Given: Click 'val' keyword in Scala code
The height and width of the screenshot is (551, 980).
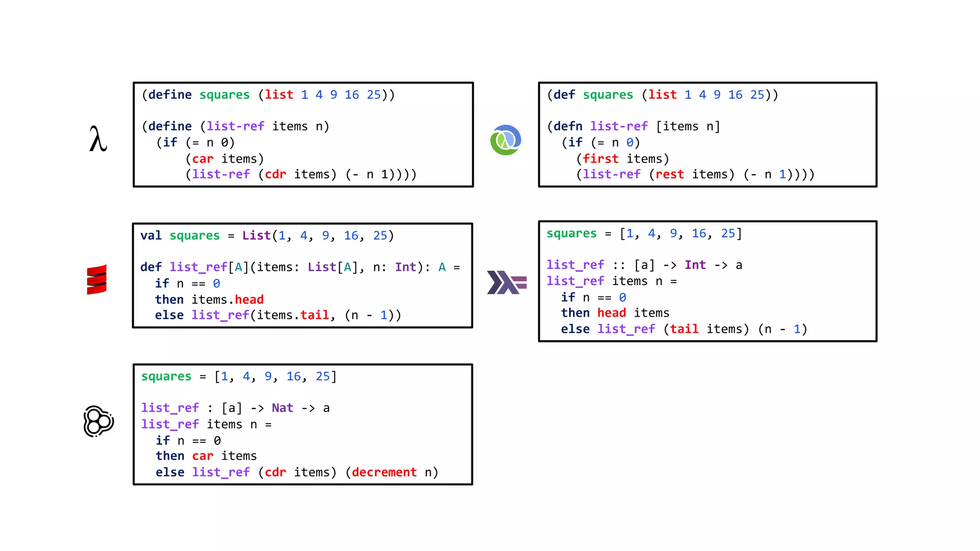Looking at the screenshot, I should tap(151, 236).
